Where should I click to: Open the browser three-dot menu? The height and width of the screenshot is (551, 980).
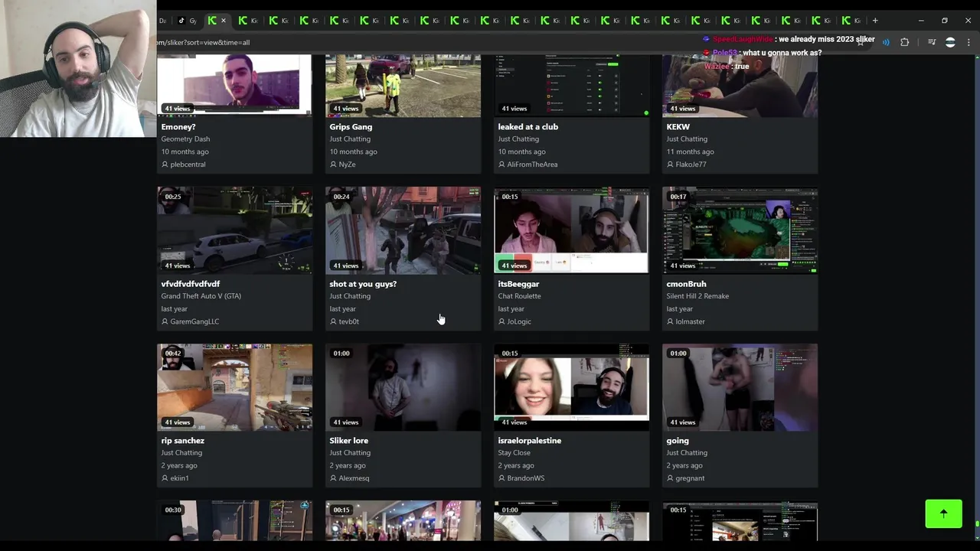click(x=969, y=42)
